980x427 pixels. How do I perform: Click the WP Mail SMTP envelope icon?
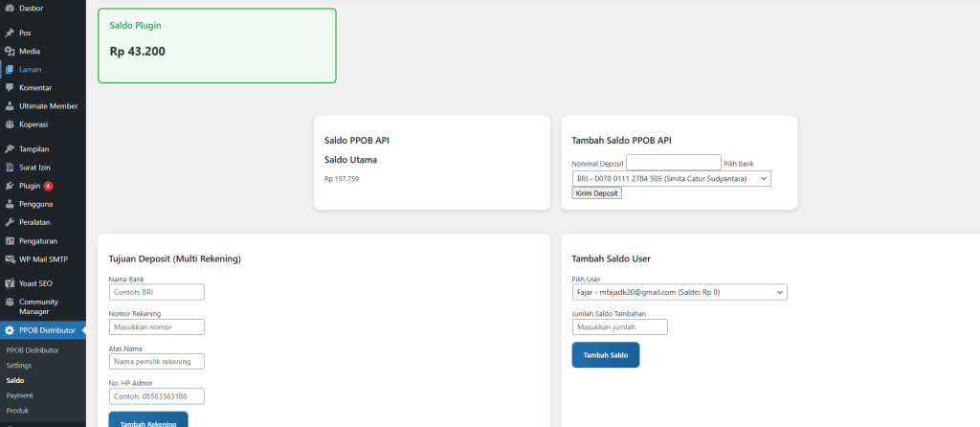pos(9,258)
